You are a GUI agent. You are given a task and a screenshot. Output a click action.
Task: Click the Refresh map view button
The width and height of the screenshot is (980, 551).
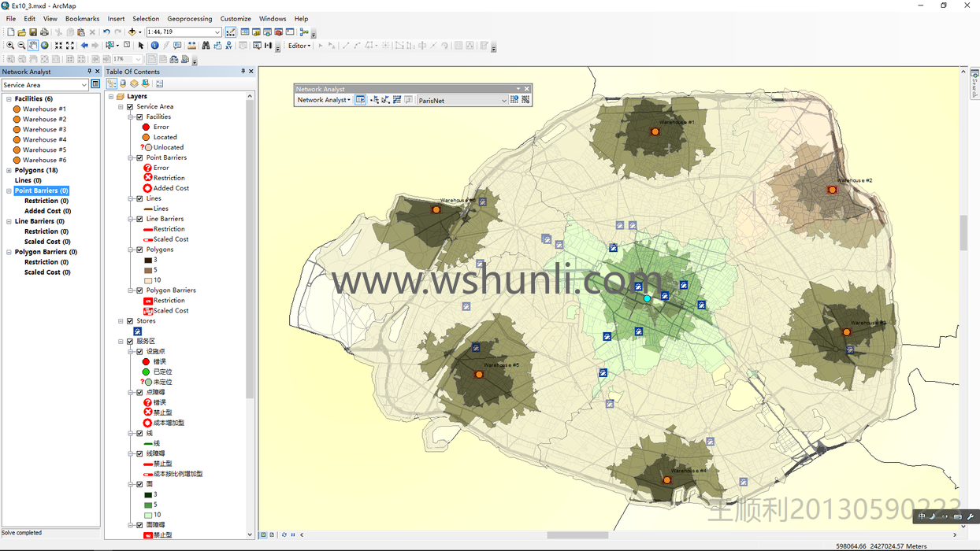pos(284,535)
